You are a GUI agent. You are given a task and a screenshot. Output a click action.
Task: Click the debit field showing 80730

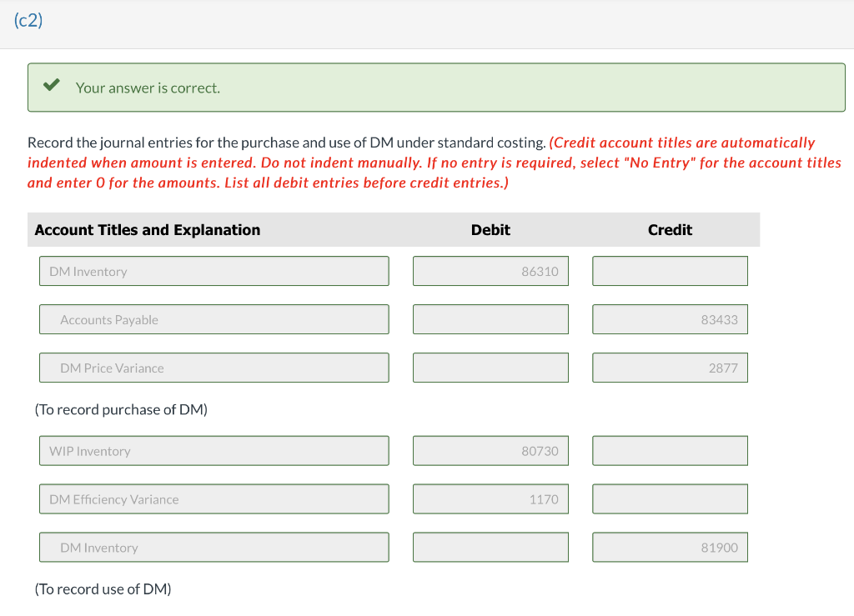click(x=490, y=450)
